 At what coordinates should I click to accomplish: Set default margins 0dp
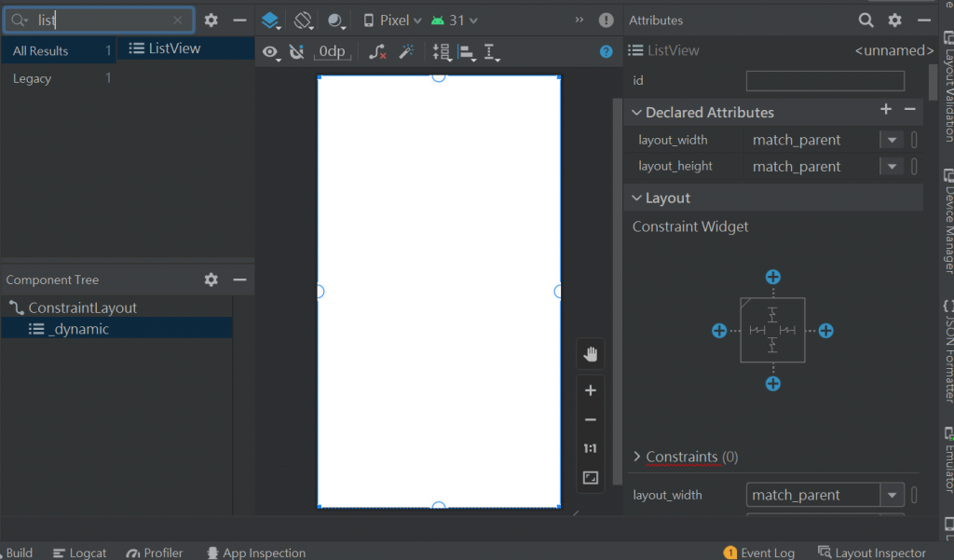point(333,52)
